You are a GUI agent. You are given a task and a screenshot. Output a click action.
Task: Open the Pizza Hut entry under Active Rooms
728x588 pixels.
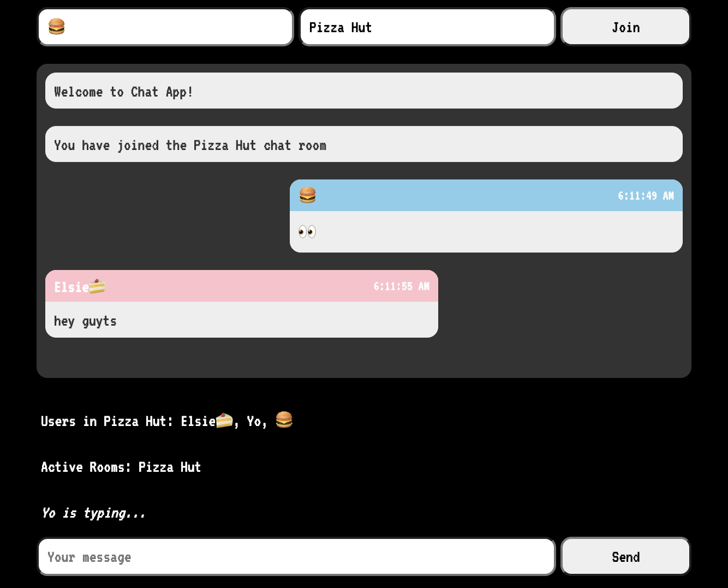pos(170,467)
